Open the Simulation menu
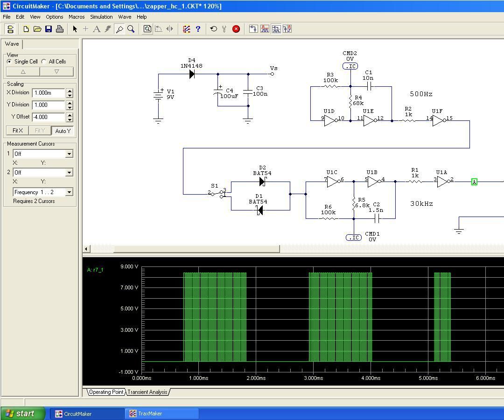Screen dimensions: 504x420 click(101, 17)
